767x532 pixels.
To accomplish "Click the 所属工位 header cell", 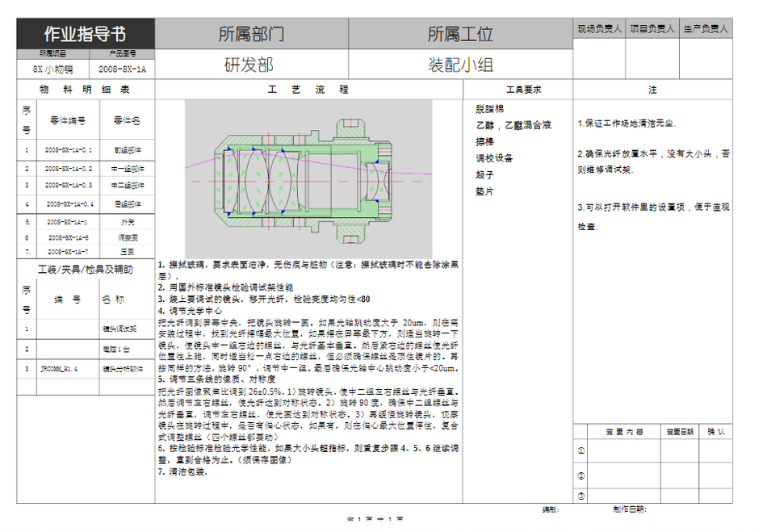I will (x=460, y=34).
